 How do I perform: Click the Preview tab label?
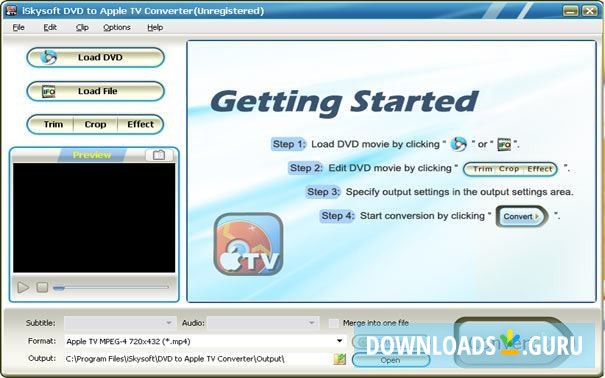92,155
